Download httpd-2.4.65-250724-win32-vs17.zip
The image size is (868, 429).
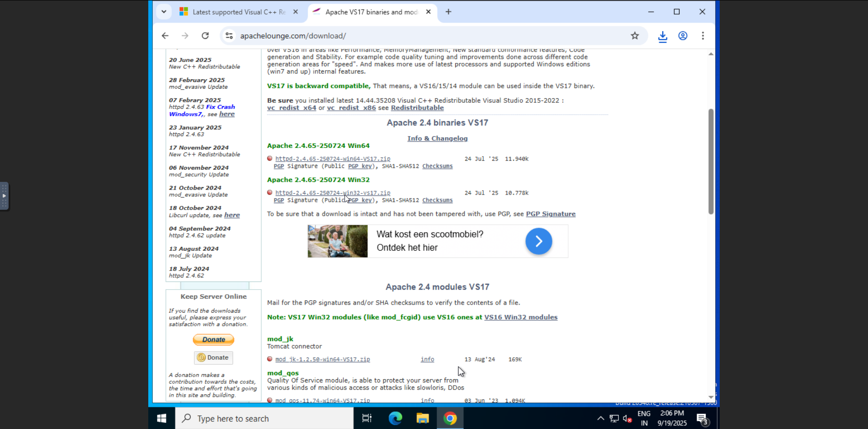point(333,193)
